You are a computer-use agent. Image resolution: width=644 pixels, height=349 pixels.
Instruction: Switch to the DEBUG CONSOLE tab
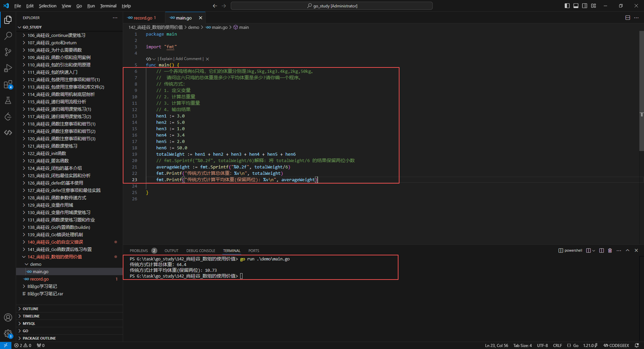pyautogui.click(x=201, y=251)
